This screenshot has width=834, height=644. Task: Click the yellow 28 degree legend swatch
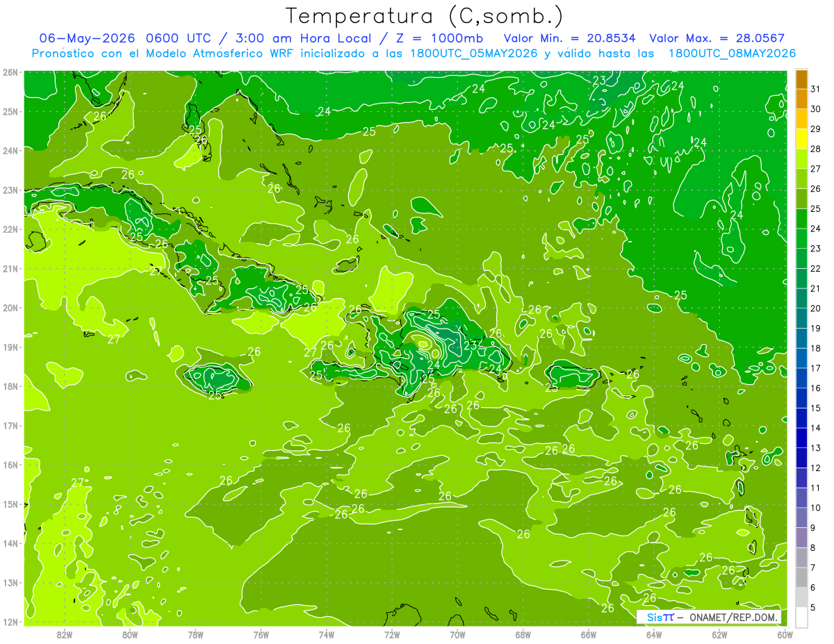801,138
